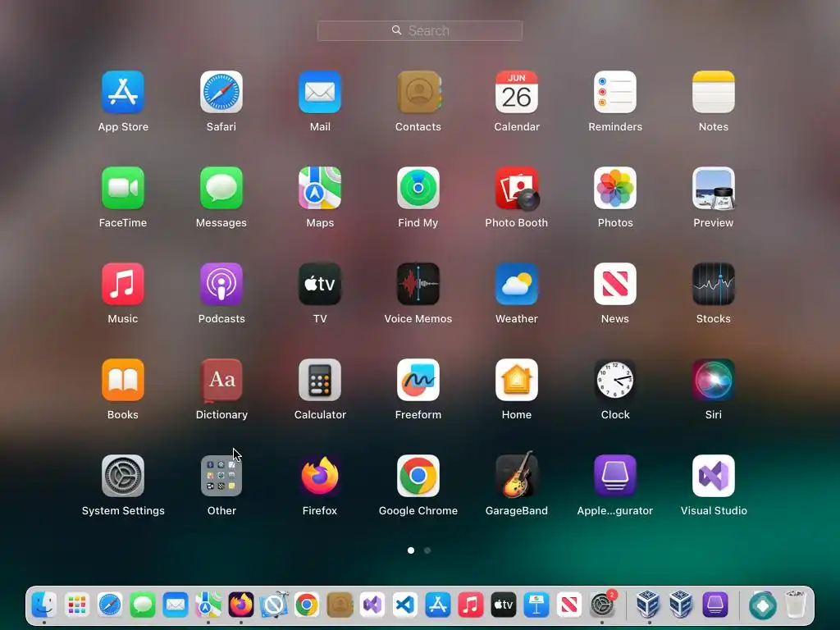Launch GarageBand
The width and height of the screenshot is (840, 630).
click(x=517, y=475)
